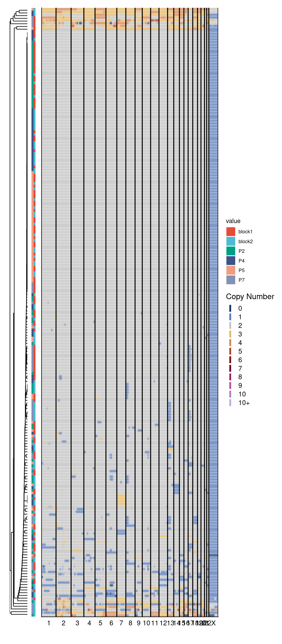Click chromosome '9' axis label
This screenshot has height=644, width=282.
[x=139, y=623]
